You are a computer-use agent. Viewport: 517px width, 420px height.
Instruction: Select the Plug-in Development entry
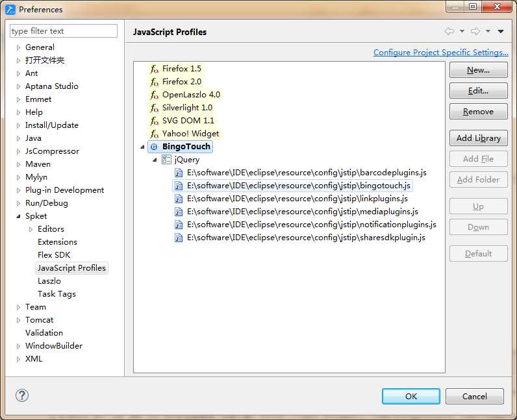click(x=65, y=190)
